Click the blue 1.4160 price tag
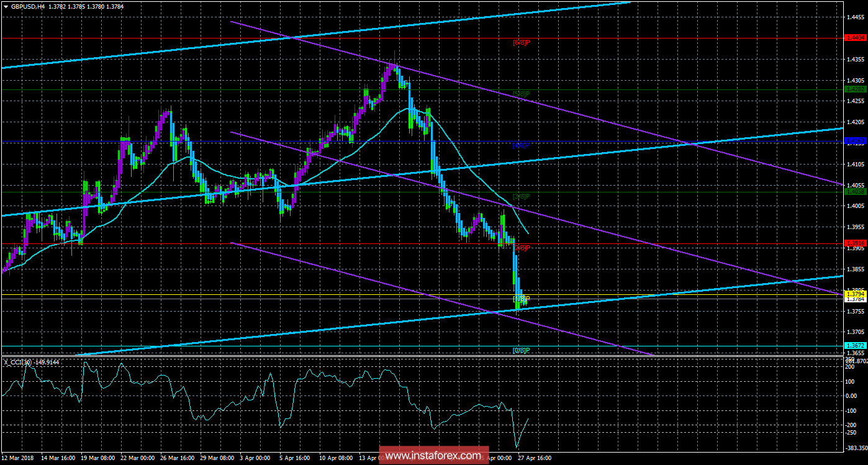868x465 pixels. pyautogui.click(x=856, y=141)
